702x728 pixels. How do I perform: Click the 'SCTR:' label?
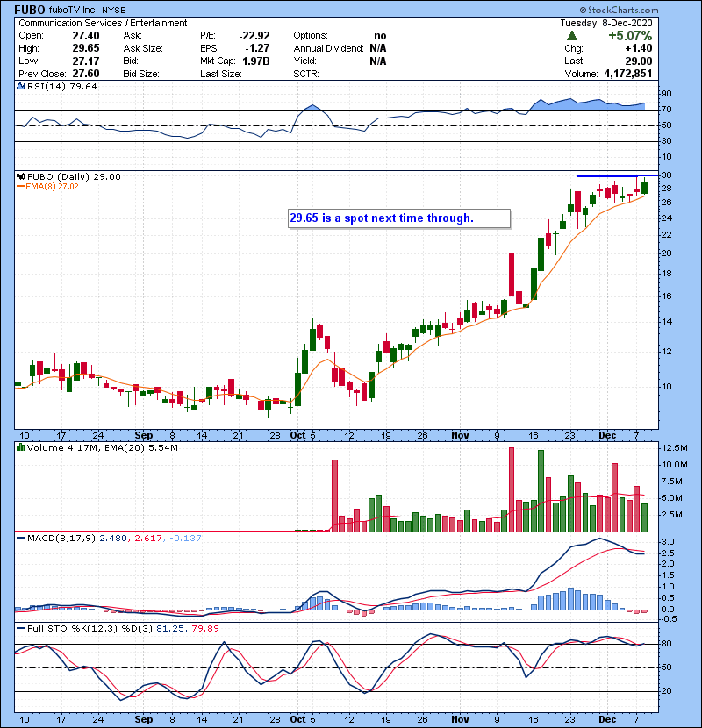(306, 74)
